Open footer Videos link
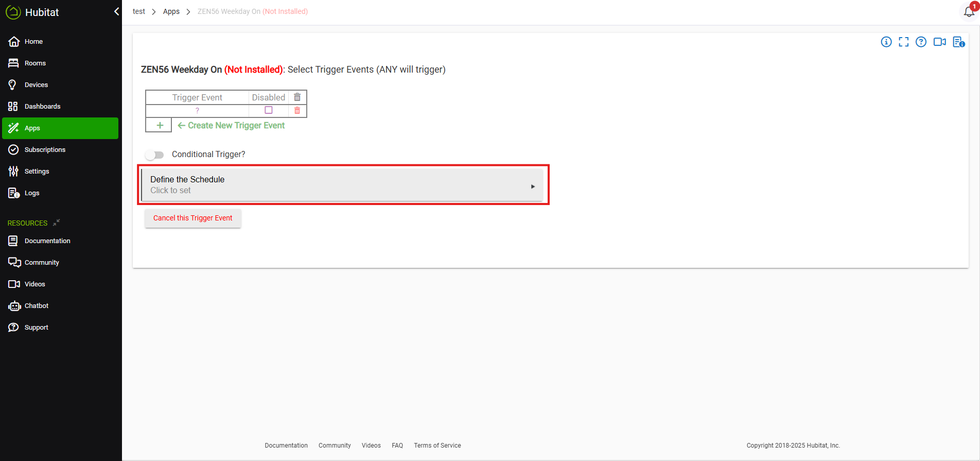The height and width of the screenshot is (461, 980). 371,446
